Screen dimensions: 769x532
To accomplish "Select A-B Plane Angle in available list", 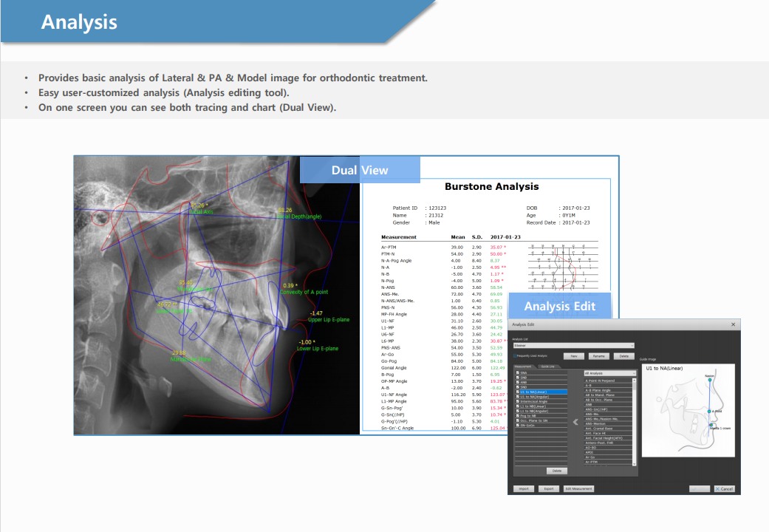I will pos(608,390).
